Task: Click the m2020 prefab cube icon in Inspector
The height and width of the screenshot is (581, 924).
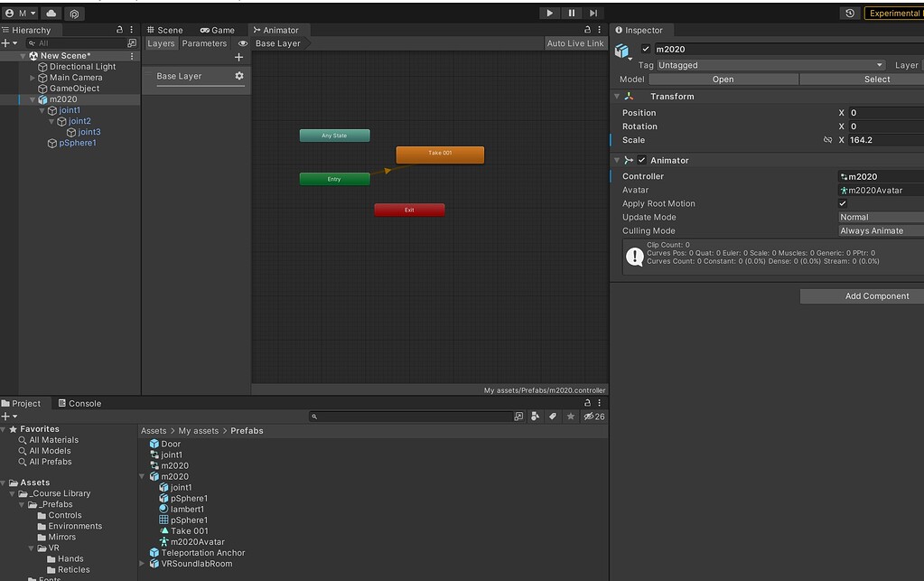Action: [x=622, y=49]
